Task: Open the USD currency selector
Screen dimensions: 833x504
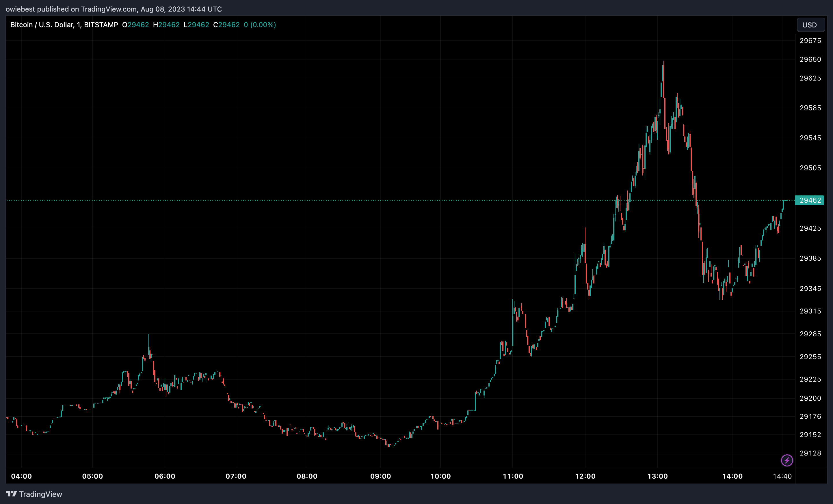Action: [810, 25]
